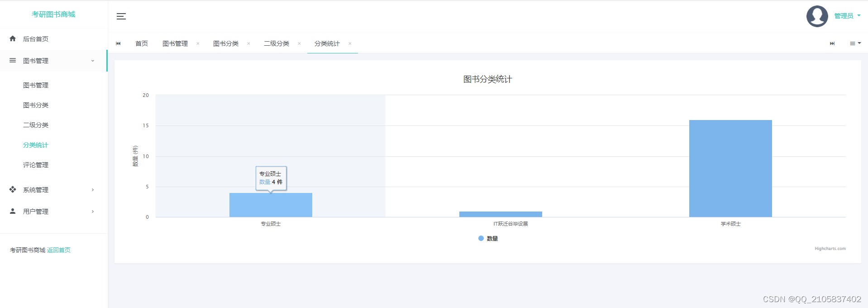Click the admin avatar image
This screenshot has height=308, width=868.
pyautogui.click(x=817, y=16)
